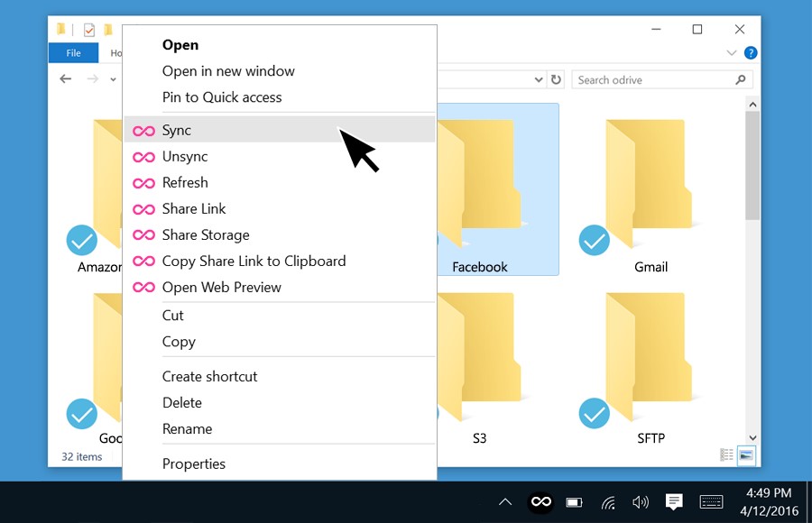Click the blue Help question mark icon
812x523 pixels.
click(x=751, y=53)
